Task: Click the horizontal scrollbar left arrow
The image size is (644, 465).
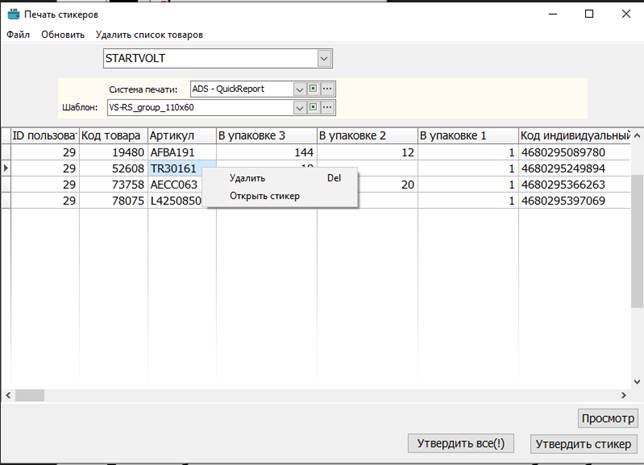Action: 8,395
